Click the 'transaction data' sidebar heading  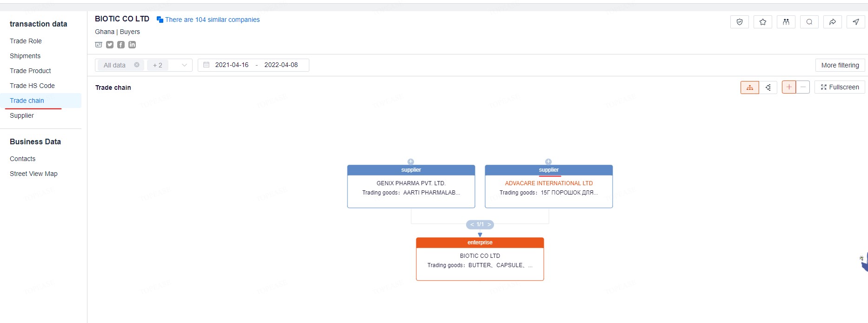click(x=38, y=24)
